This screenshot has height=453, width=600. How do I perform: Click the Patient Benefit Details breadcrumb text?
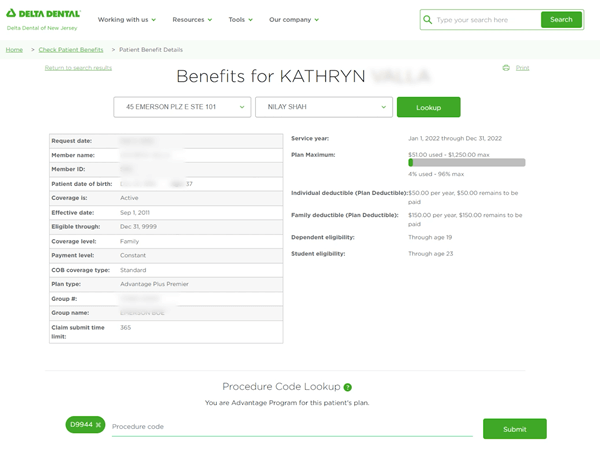[151, 50]
